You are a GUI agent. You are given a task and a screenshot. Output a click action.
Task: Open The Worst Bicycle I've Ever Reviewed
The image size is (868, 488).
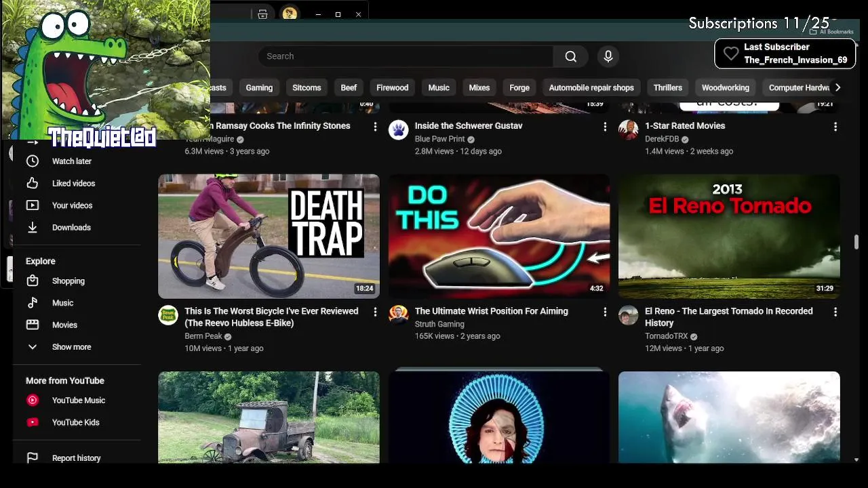[x=271, y=317]
